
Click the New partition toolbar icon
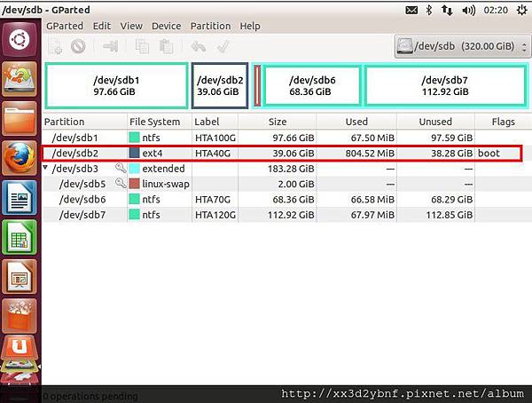tap(56, 46)
